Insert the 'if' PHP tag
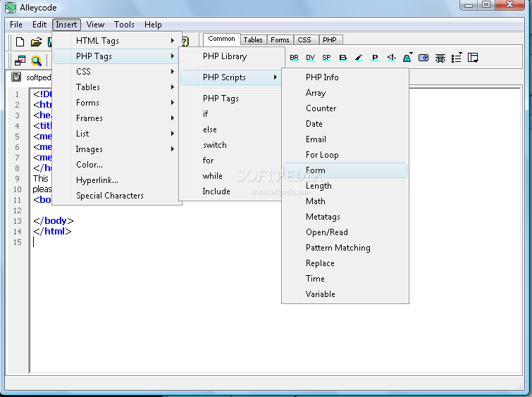This screenshot has width=532, height=397. coord(230,114)
